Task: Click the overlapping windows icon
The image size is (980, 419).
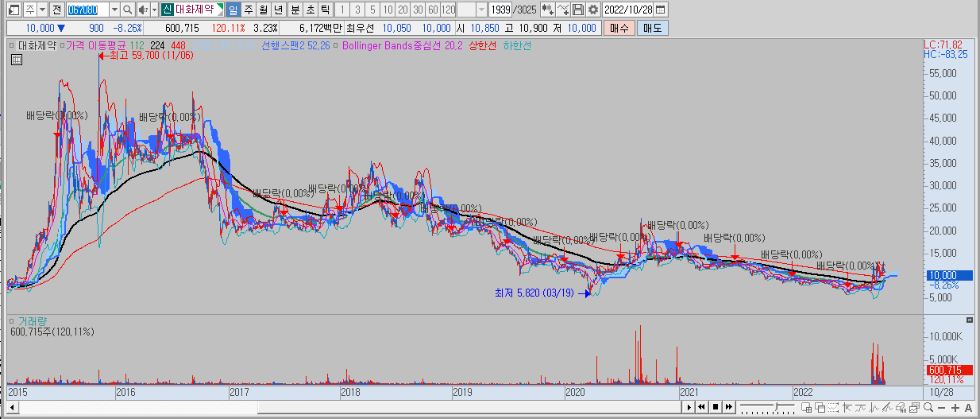Action: coord(818,408)
